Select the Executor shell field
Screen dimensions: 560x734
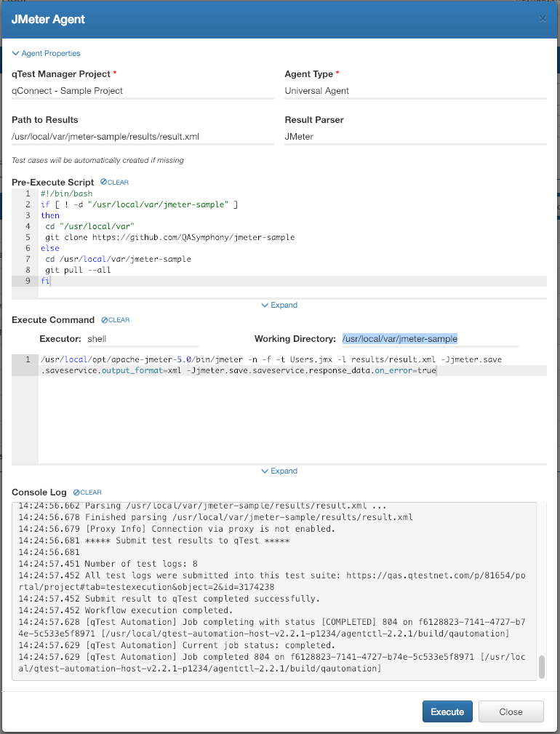142,339
